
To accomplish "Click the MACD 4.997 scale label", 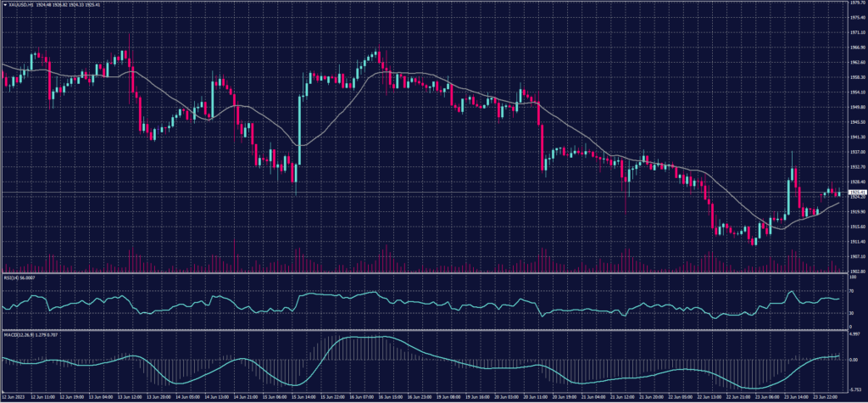I will pos(854,334).
